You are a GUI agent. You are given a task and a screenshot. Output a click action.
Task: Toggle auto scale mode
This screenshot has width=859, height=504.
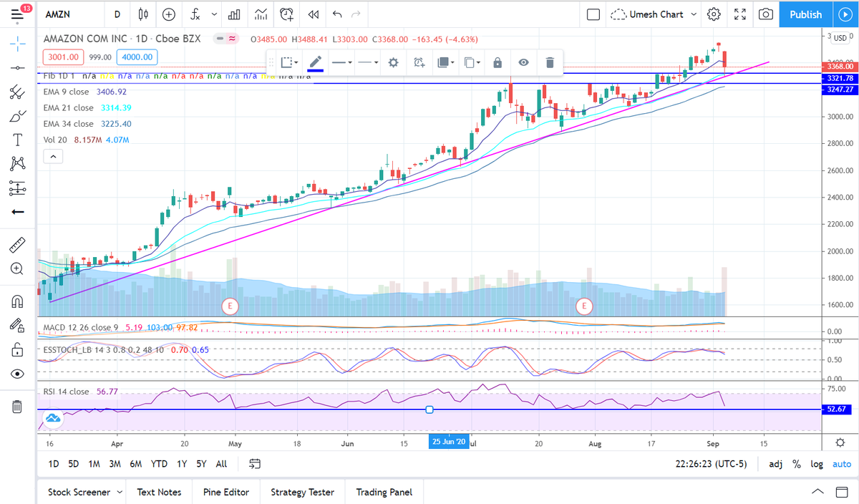(842, 464)
